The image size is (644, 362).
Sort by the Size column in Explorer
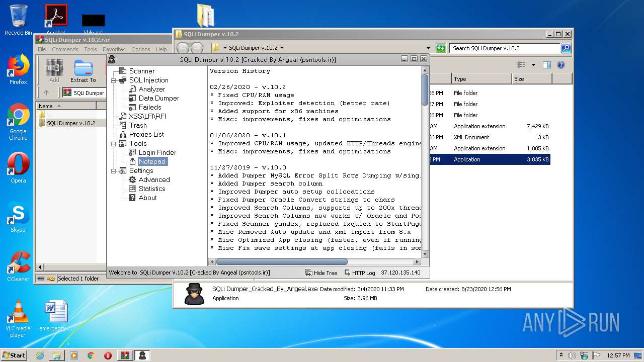[x=532, y=79]
